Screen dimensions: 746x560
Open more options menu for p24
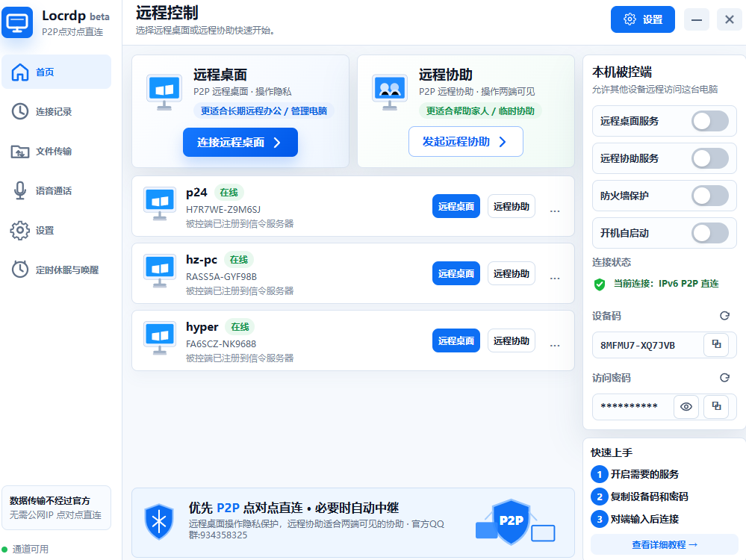[555, 211]
